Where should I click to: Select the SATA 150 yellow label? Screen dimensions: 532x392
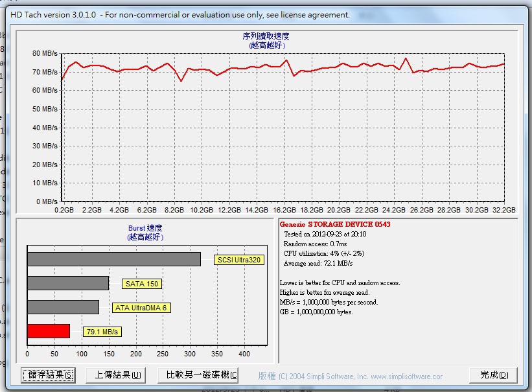[x=142, y=284]
